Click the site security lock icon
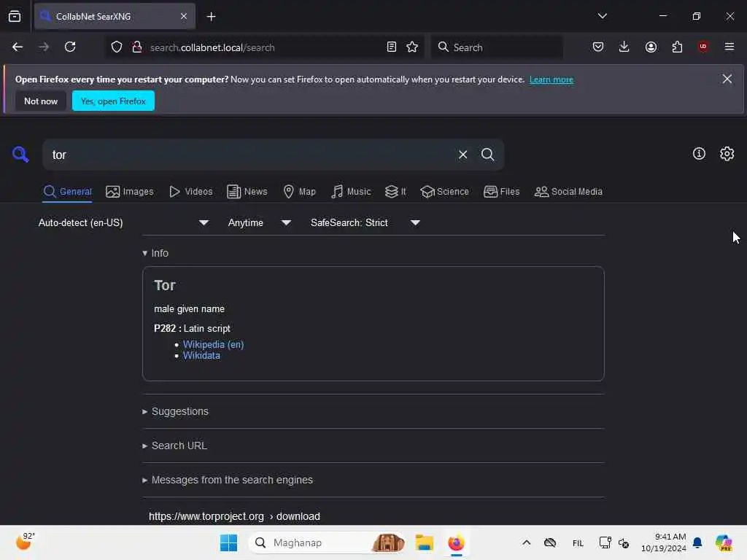The image size is (747, 560). tap(136, 47)
